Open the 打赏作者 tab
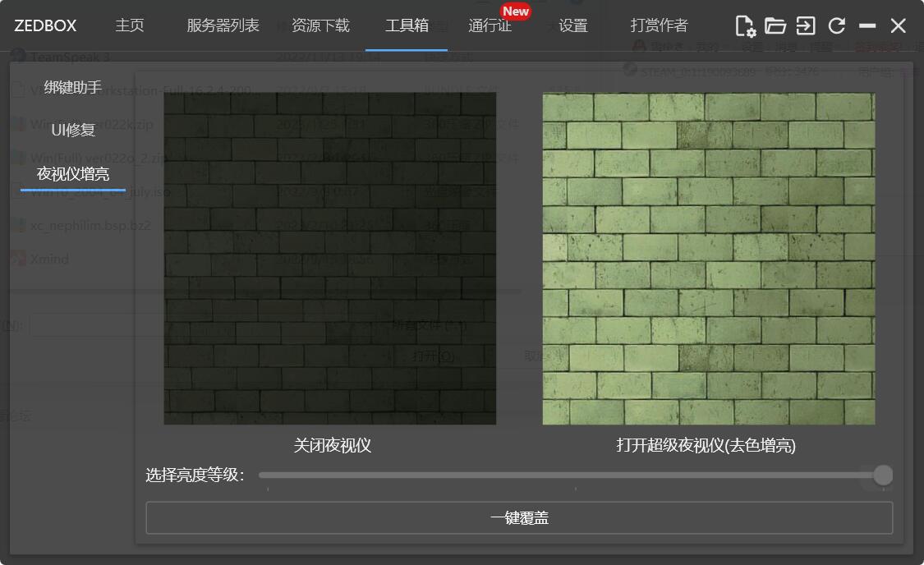Viewport: 924px width, 565px height. point(659,25)
